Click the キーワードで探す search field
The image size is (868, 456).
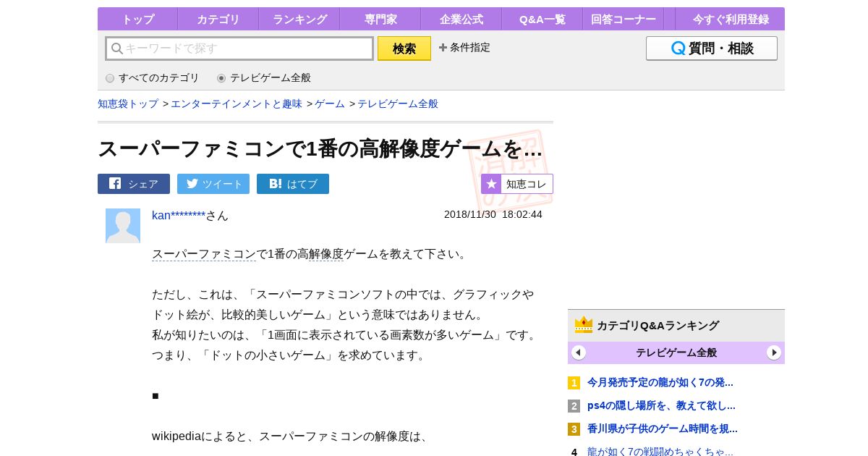239,48
